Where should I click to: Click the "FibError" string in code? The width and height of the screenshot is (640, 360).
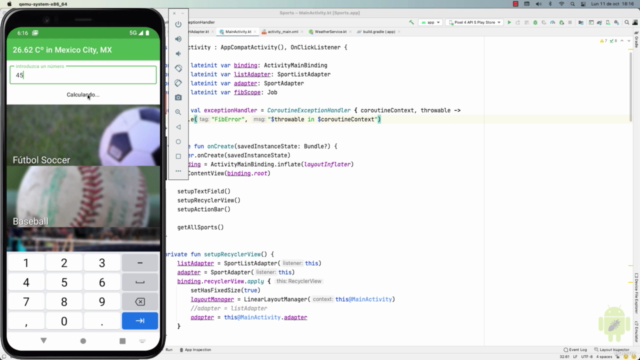point(229,119)
